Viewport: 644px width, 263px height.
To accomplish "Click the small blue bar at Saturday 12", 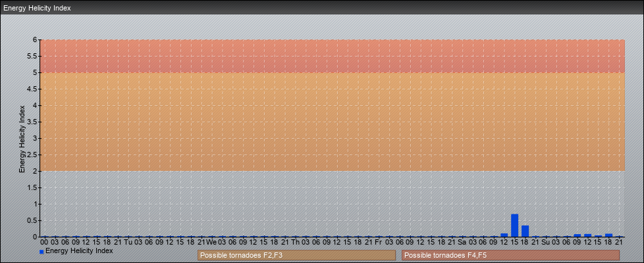I will 504,235.
